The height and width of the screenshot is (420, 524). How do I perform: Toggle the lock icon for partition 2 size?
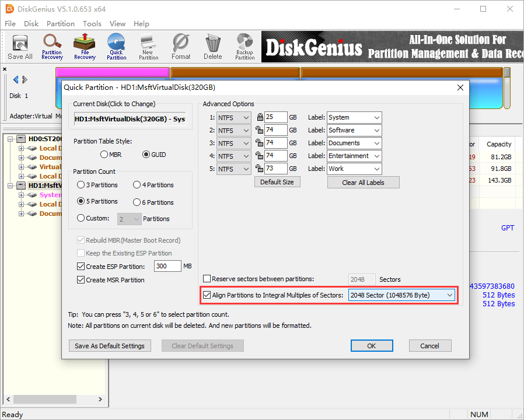coord(258,130)
